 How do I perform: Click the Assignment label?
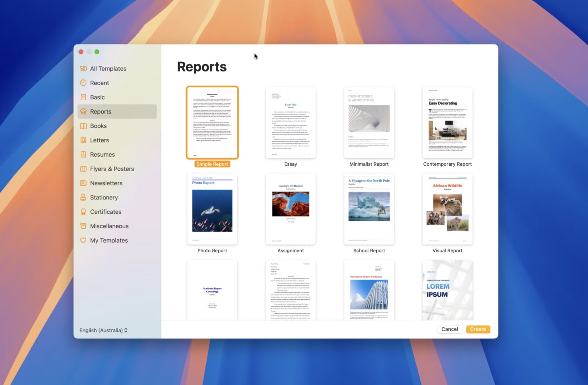(x=291, y=251)
